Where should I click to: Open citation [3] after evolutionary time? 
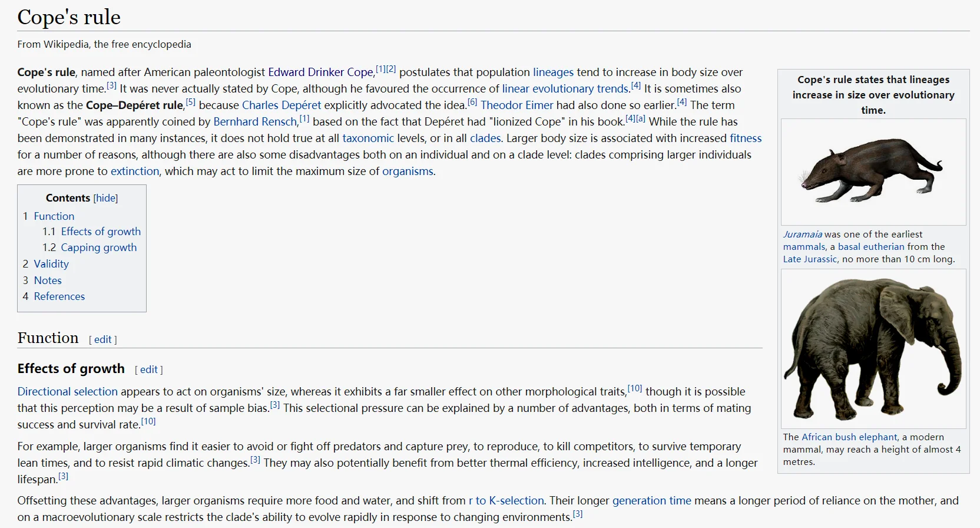(x=112, y=85)
